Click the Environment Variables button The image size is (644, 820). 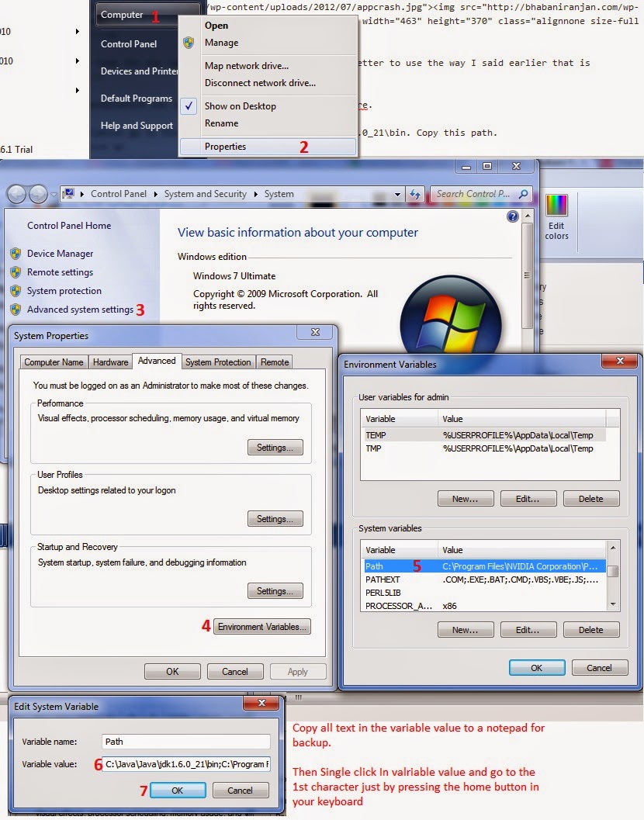[x=262, y=627]
